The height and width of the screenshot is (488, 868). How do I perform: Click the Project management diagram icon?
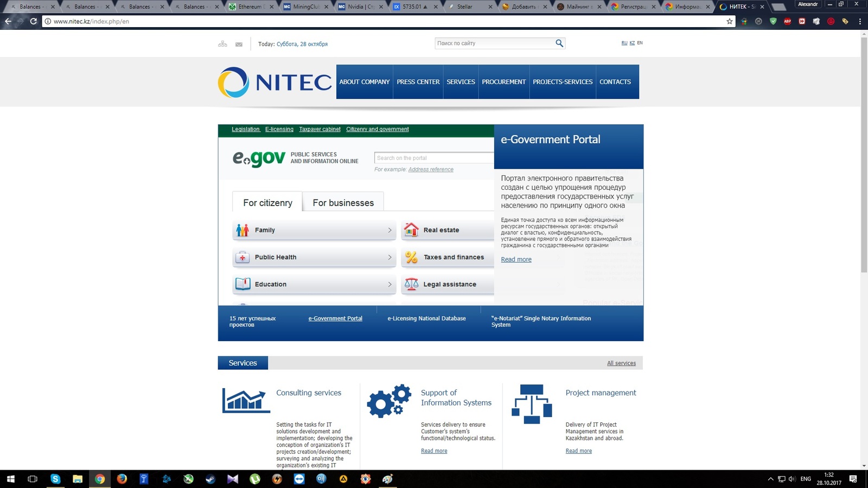tap(532, 404)
